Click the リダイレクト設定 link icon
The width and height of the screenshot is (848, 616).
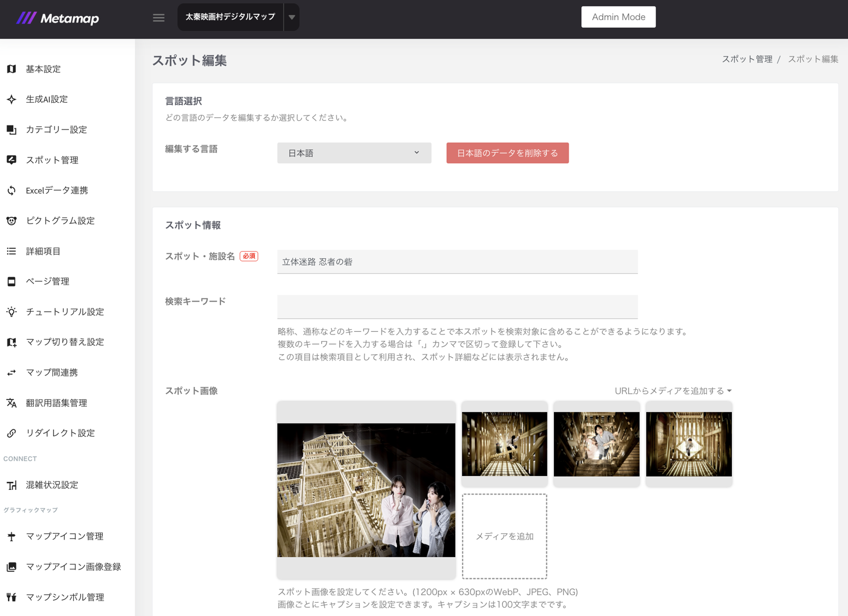point(12,433)
